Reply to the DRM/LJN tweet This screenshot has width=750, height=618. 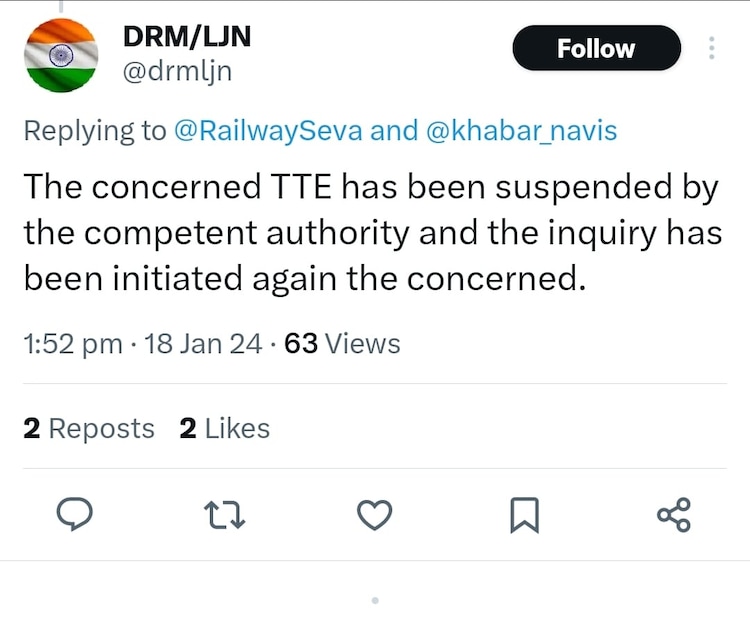(x=72, y=514)
